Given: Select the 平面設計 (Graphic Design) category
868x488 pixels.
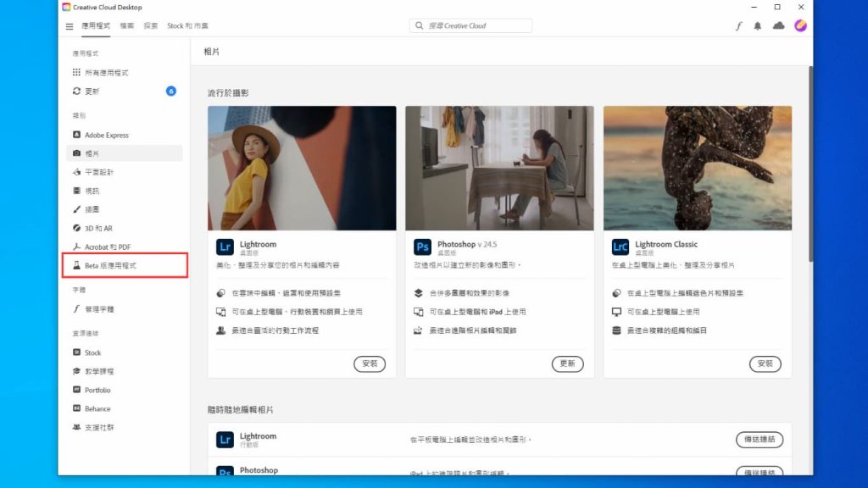Looking at the screenshot, I should click(97, 172).
